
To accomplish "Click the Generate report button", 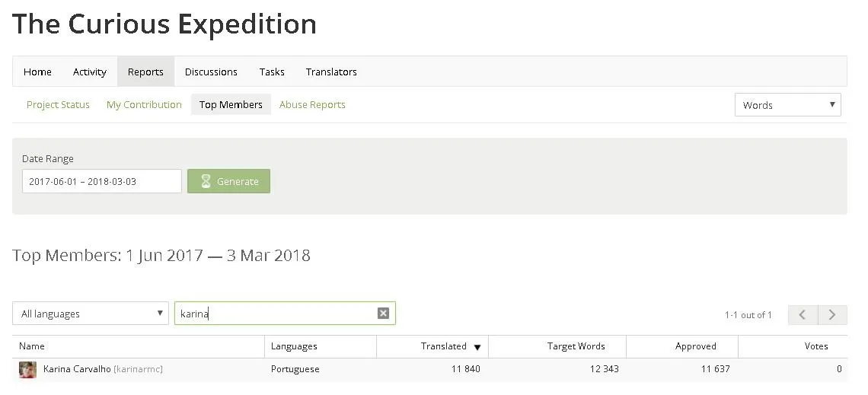I will pos(228,181).
